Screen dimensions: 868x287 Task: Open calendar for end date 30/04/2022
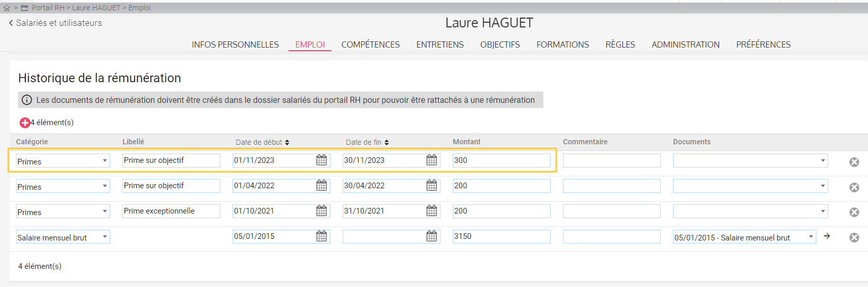432,186
